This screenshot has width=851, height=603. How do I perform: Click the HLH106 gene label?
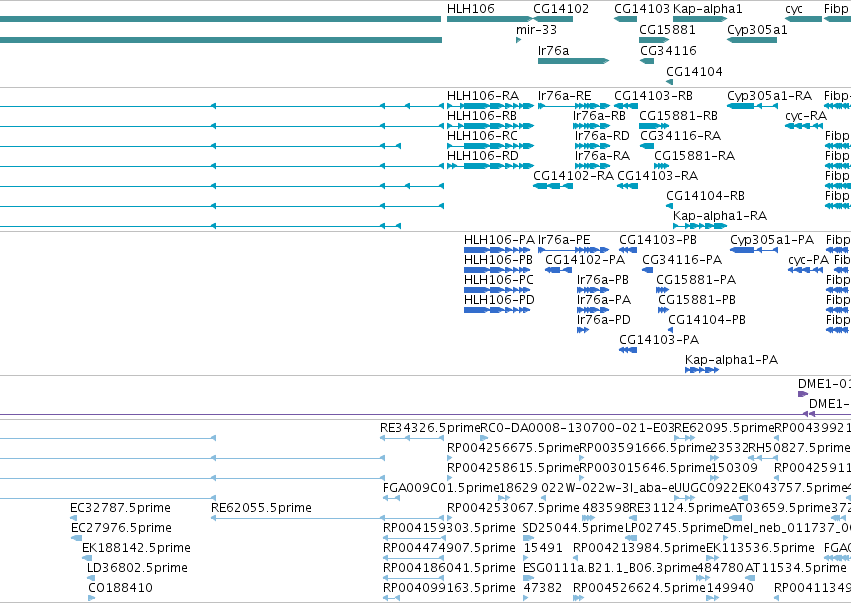(471, 9)
